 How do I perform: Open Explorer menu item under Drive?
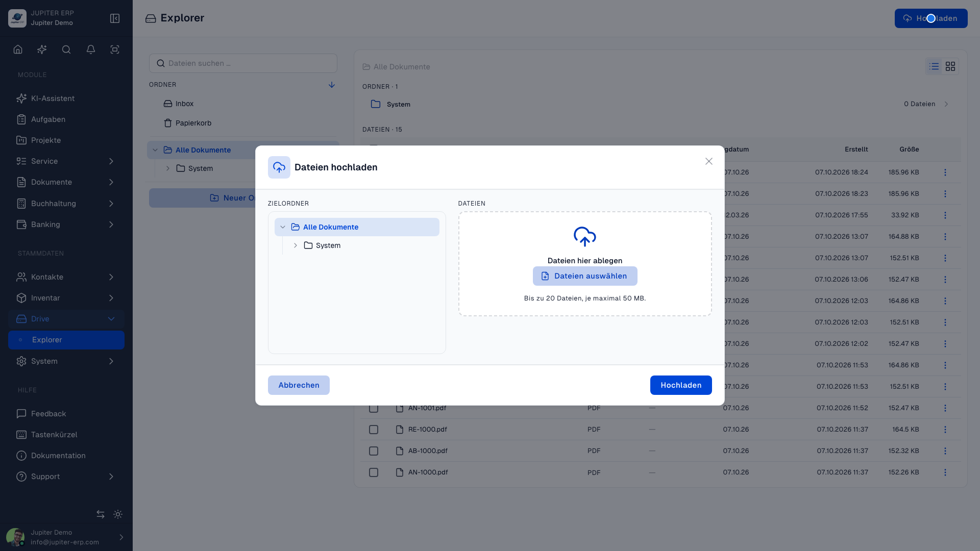tap(66, 340)
